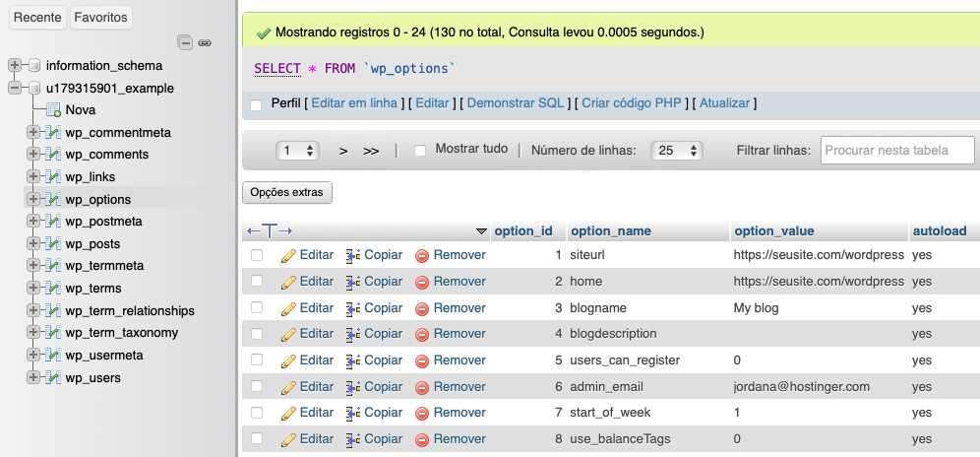The width and height of the screenshot is (980, 457).
Task: Go to next page with > button
Action: (x=343, y=151)
